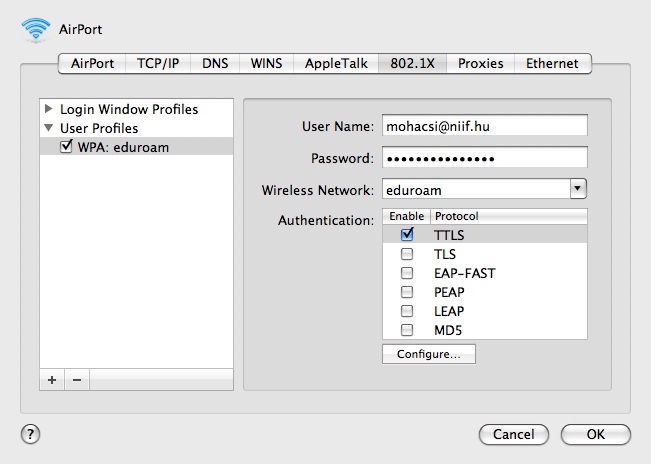
Task: Open the Wireless Network dropdown arrow
Action: (577, 189)
